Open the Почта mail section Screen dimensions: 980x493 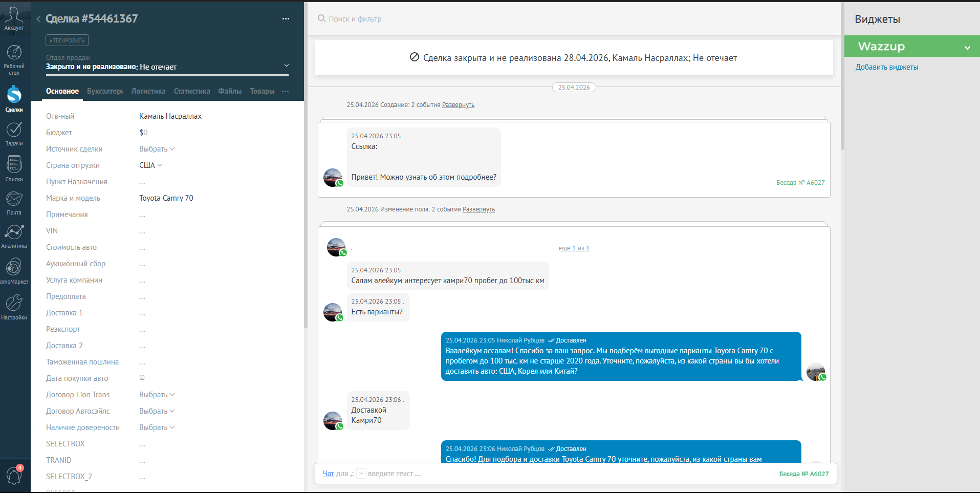tap(14, 203)
